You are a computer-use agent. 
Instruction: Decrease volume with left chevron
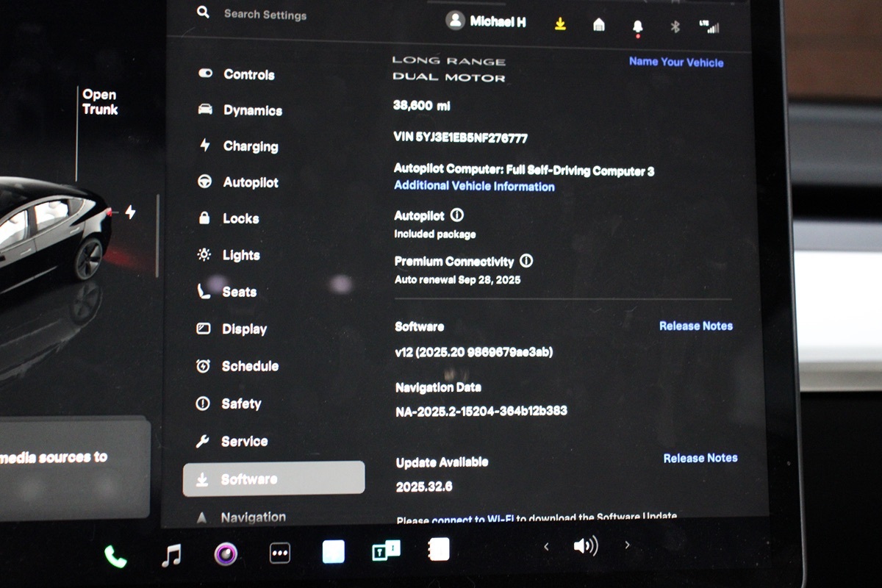[546, 546]
